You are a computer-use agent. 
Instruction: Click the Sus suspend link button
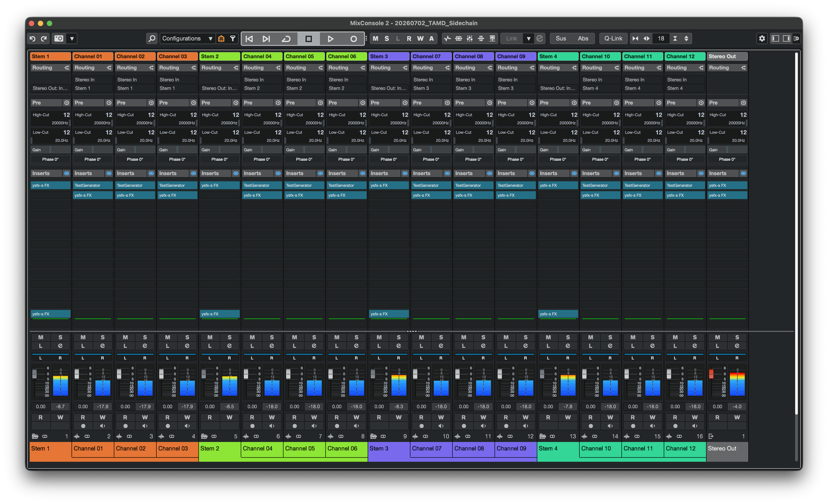(561, 39)
